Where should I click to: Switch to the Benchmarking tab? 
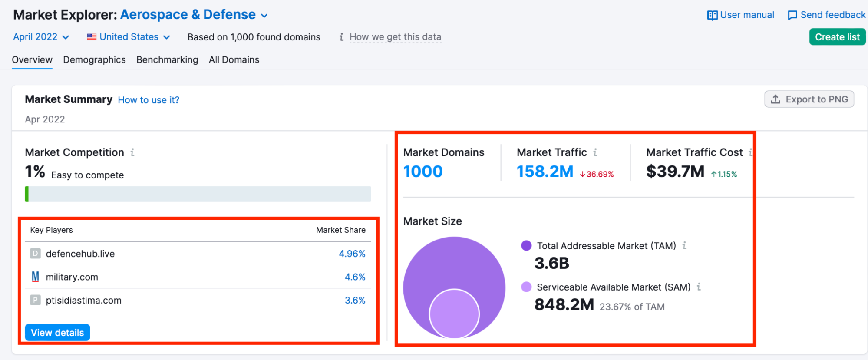(x=167, y=60)
